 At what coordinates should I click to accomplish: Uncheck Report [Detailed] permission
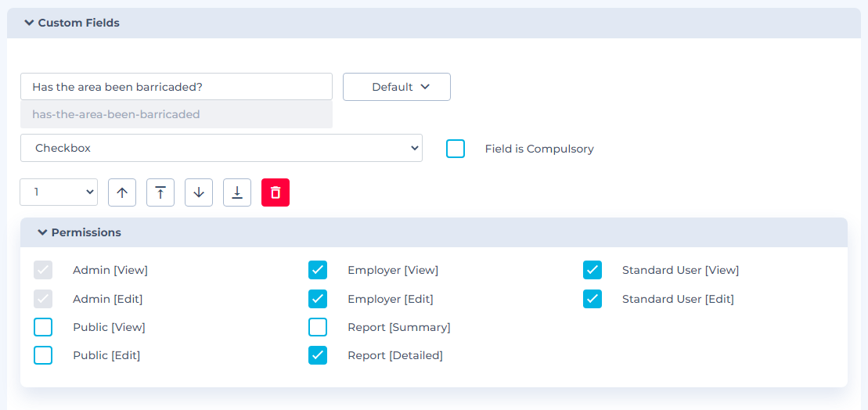point(318,355)
